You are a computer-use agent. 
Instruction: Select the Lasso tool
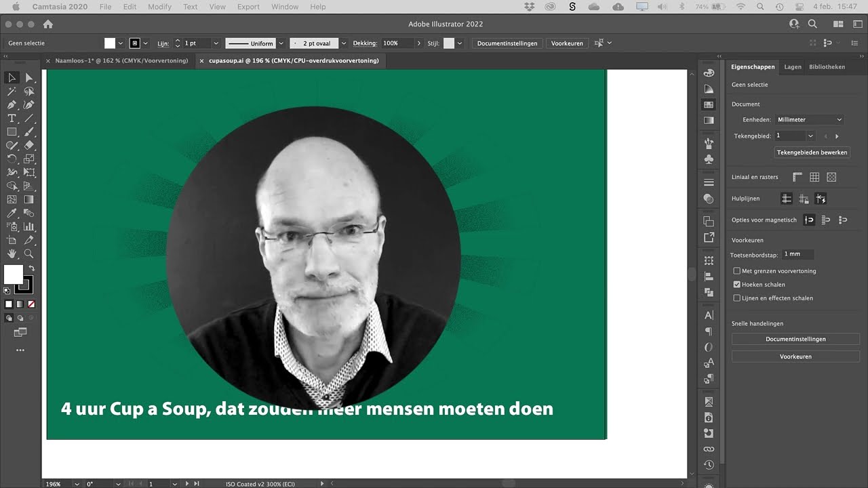click(29, 91)
